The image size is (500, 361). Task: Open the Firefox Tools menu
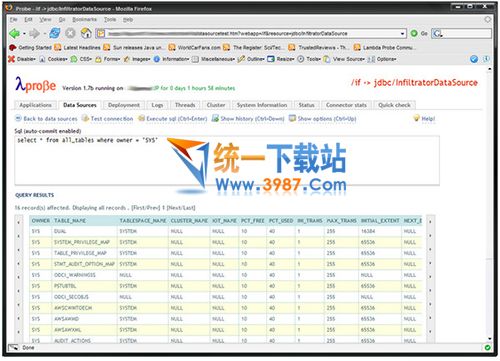point(110,20)
